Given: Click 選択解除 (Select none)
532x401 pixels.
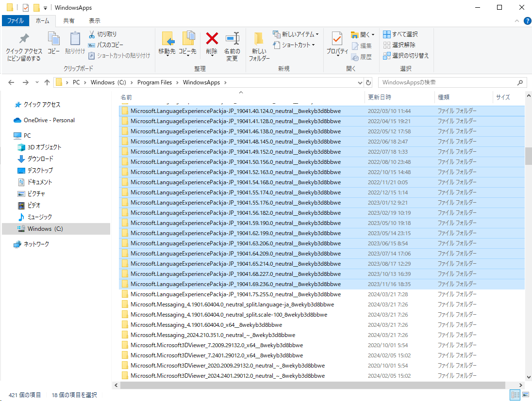Looking at the screenshot, I should click(x=399, y=45).
